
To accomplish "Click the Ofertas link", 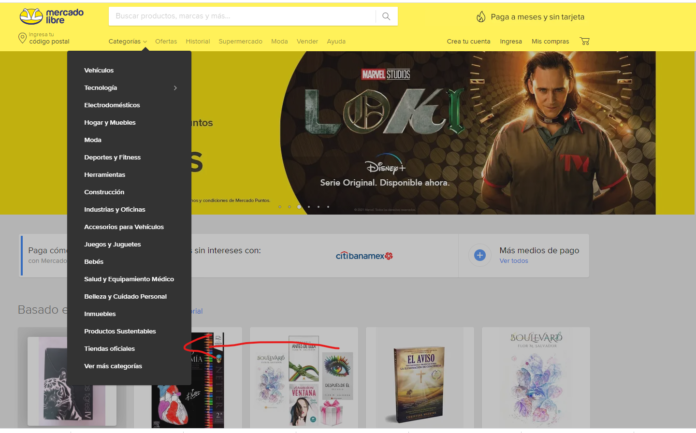I will [x=166, y=41].
